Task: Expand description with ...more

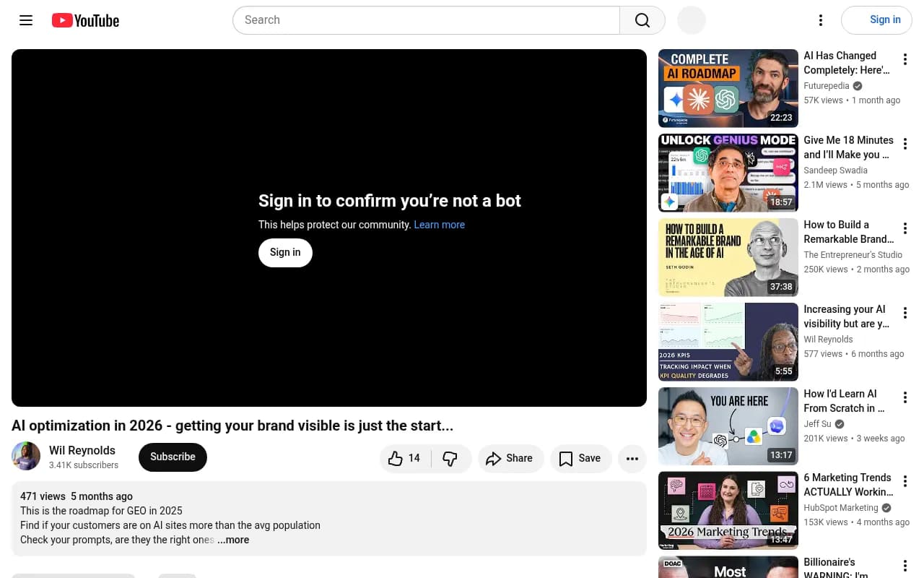Action: (x=233, y=540)
